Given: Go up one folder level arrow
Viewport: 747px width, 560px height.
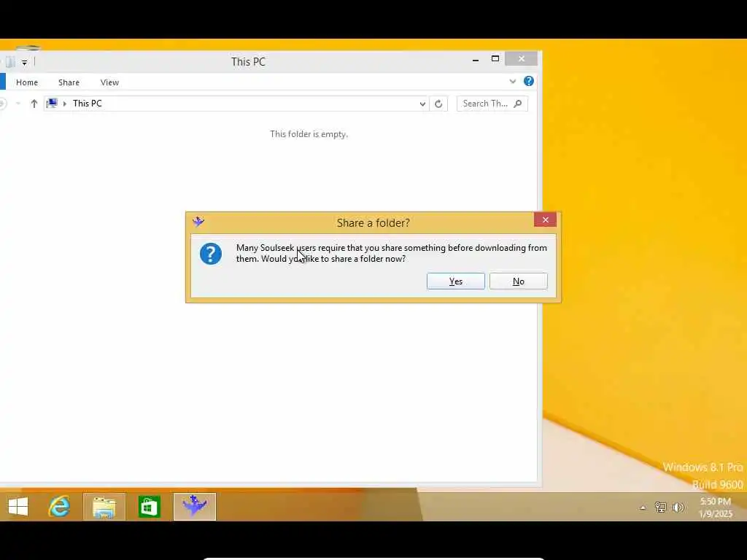Looking at the screenshot, I should 34,104.
